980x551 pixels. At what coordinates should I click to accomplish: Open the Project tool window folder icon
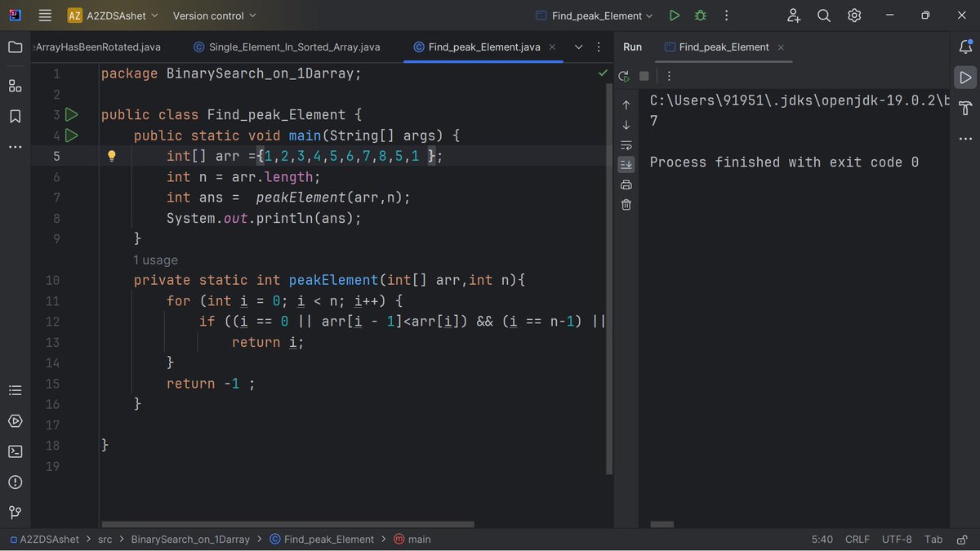tap(15, 47)
